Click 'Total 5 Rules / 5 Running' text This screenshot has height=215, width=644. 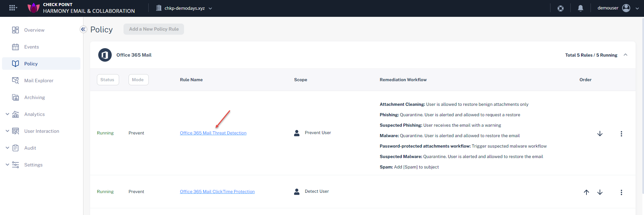[x=591, y=55]
